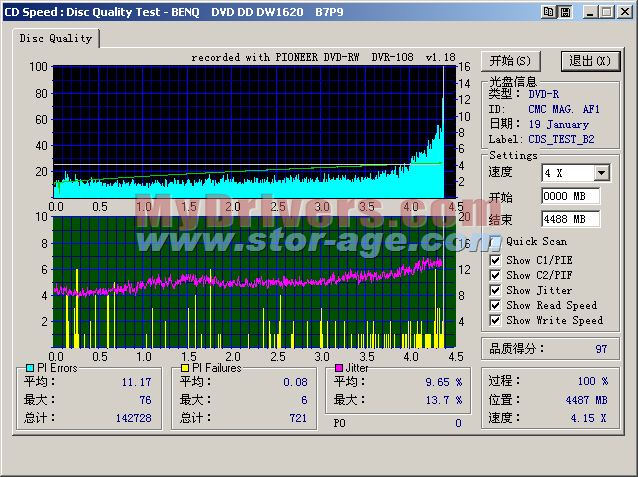Click the magenta Jitter legend square
Screen dimensions: 638x477
click(339, 368)
